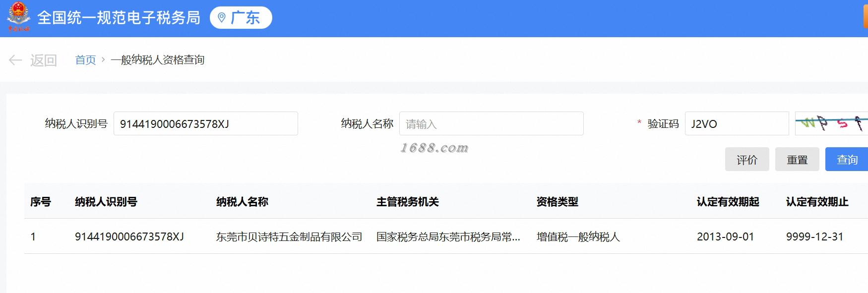Click 一般纳税人资格查询 breadcrumb text
868x293 pixels.
coord(158,60)
